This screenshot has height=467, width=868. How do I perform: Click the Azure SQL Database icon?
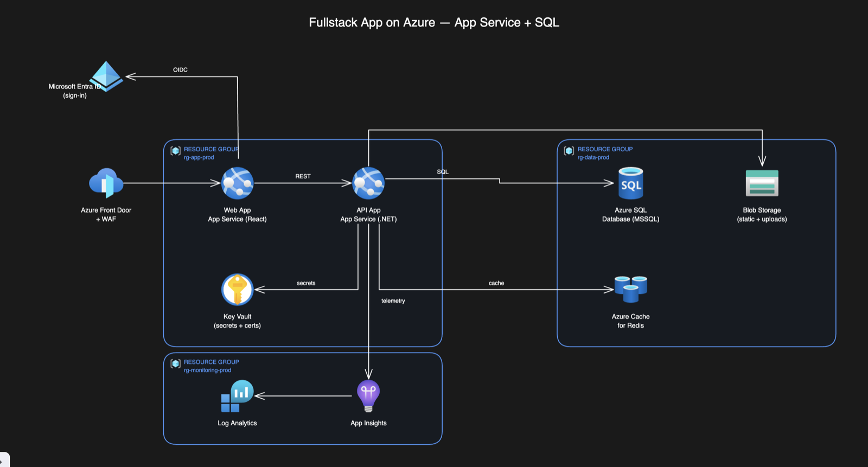[x=631, y=183]
